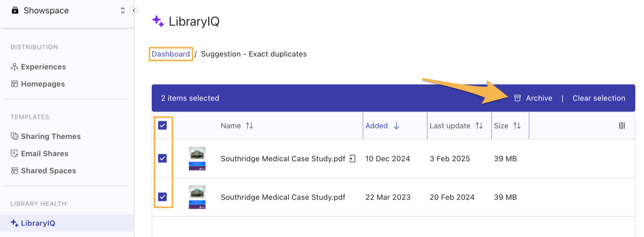Click the LibraryIQ sparkle icon in page heading
This screenshot has width=644, height=237.
[x=158, y=21]
